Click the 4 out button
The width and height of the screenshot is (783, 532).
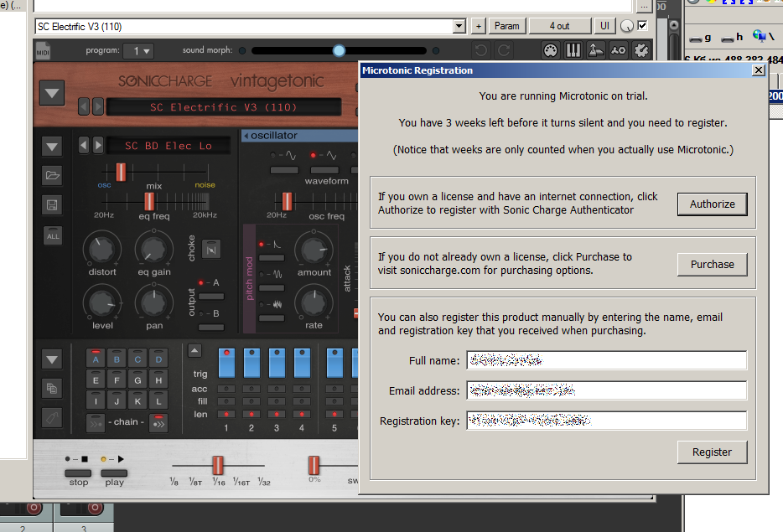(559, 26)
